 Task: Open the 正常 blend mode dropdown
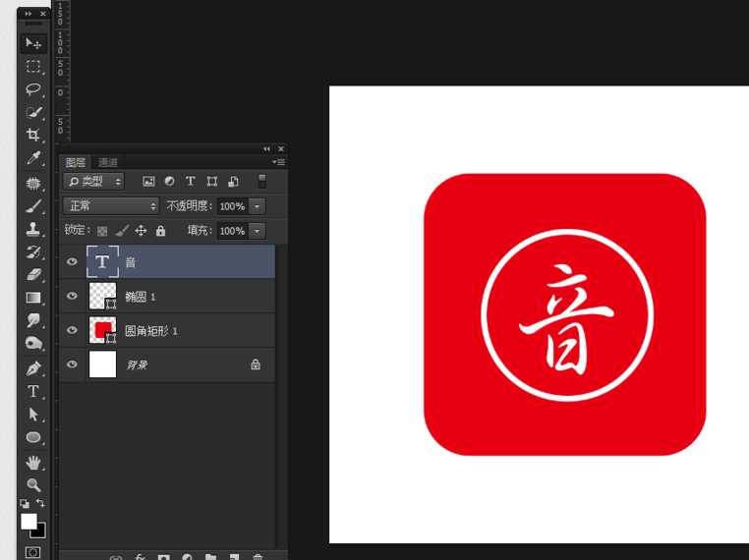111,206
